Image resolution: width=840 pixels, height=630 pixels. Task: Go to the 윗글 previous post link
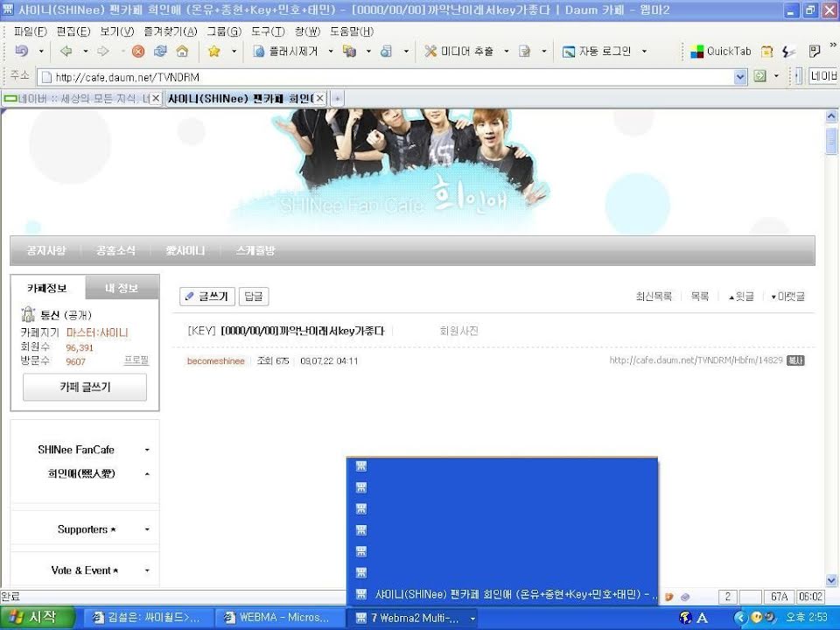(x=741, y=297)
